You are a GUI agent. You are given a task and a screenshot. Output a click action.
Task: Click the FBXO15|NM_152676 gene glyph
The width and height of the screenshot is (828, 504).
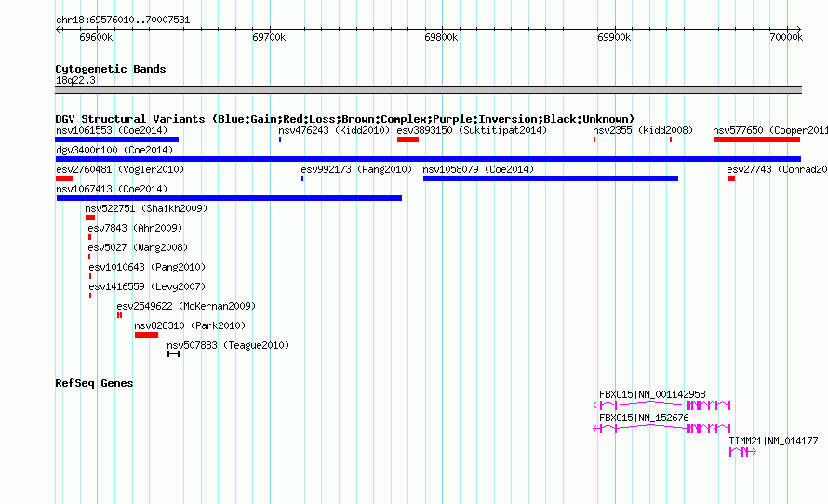[x=661, y=429]
